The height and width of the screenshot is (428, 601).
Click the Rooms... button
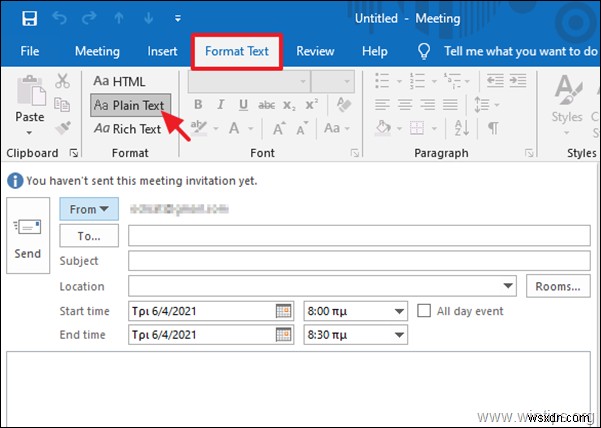[558, 286]
